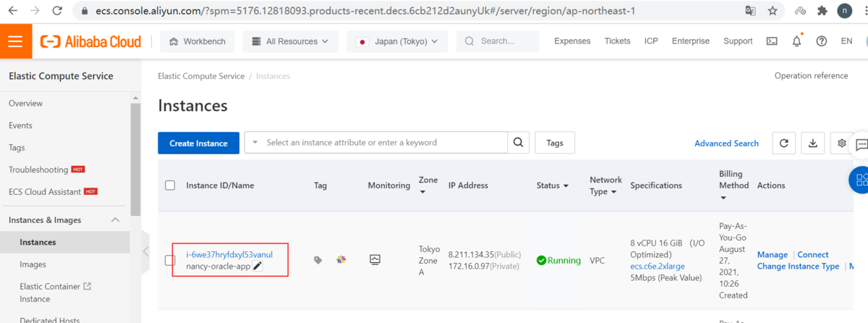Screen dimensions: 868x323
Task: Open the Japan (Tokyo) region selector
Action: click(397, 41)
